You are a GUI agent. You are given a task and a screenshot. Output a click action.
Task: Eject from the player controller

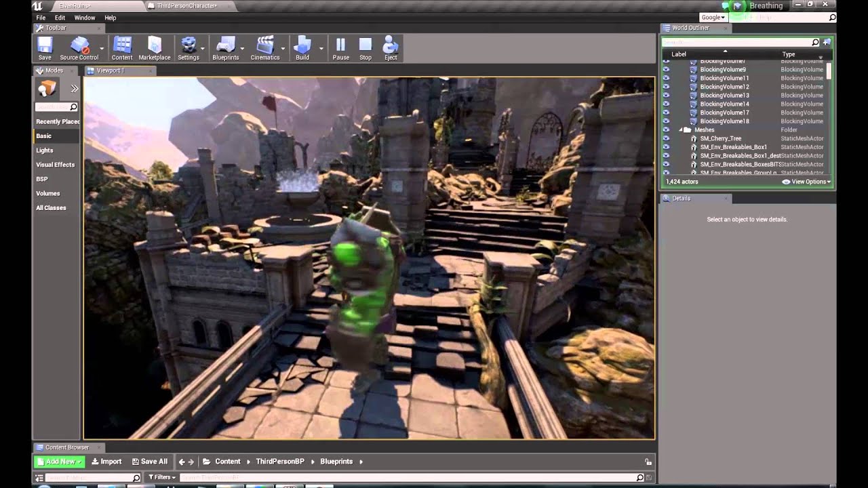click(391, 48)
